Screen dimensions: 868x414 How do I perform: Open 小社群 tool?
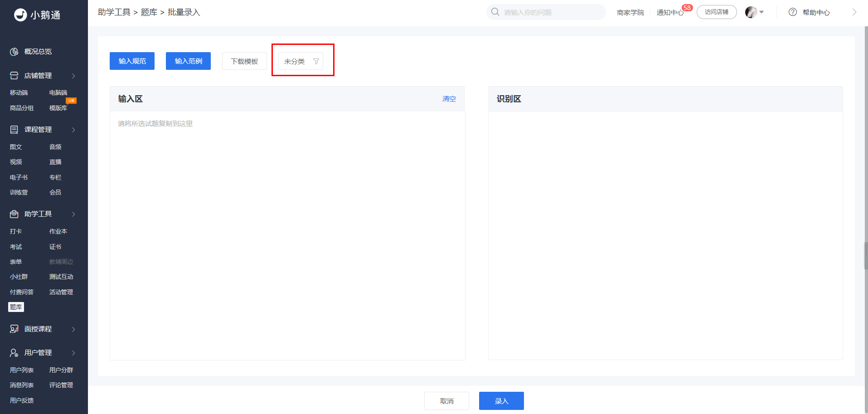(19, 277)
